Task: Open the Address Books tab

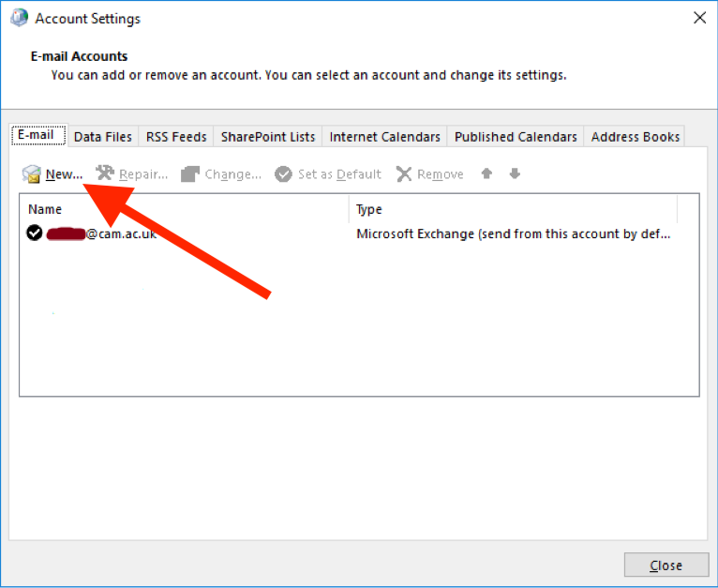Action: coord(636,137)
